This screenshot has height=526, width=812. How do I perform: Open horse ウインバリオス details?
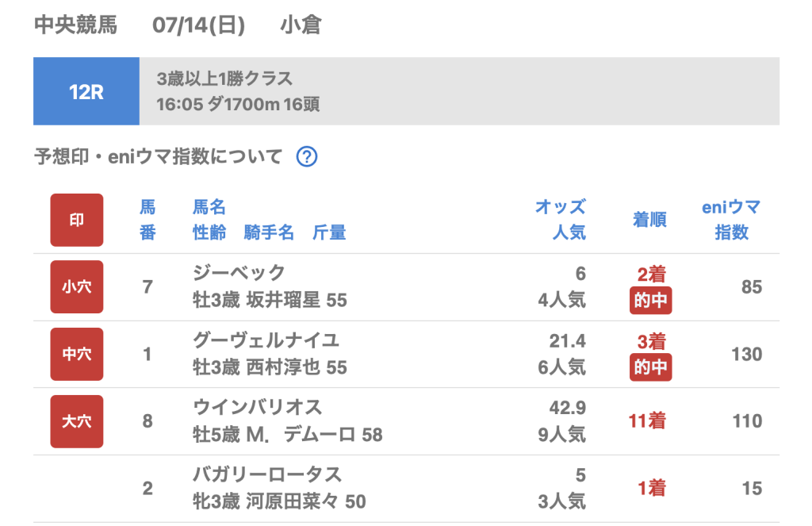[x=258, y=408]
